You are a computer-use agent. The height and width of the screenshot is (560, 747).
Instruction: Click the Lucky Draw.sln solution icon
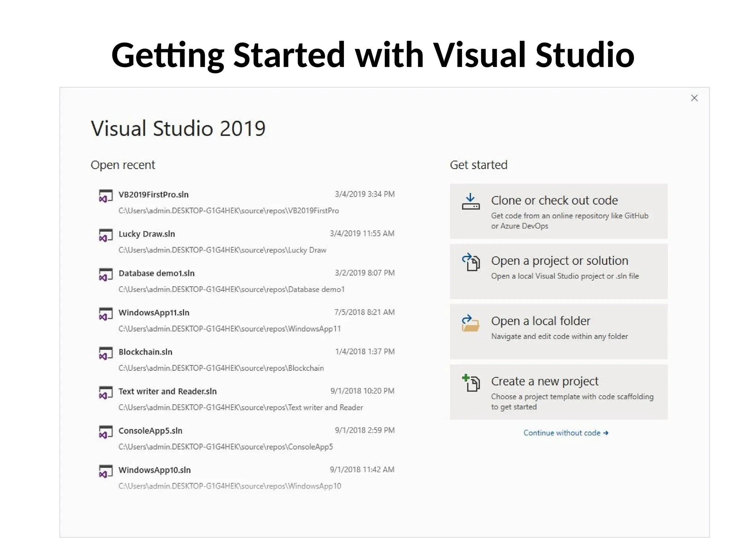tap(105, 235)
